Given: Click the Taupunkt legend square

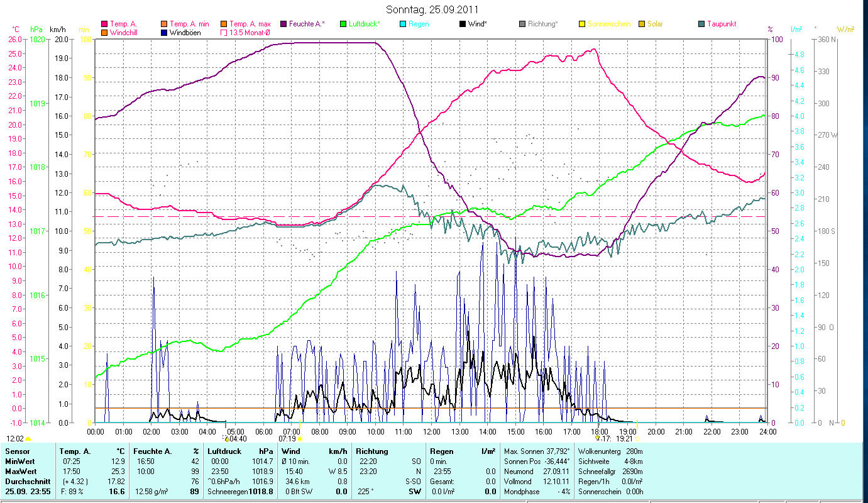Looking at the screenshot, I should 701,24.
